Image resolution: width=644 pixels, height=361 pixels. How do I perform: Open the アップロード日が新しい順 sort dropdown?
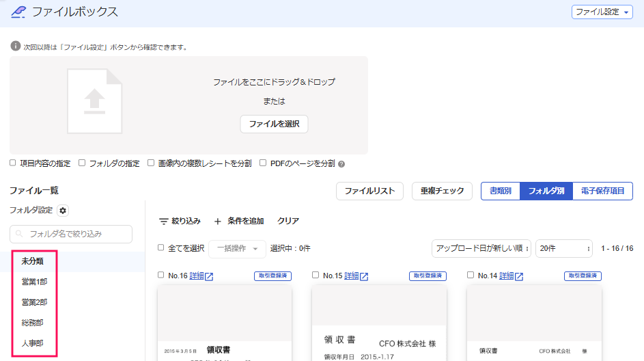click(481, 249)
